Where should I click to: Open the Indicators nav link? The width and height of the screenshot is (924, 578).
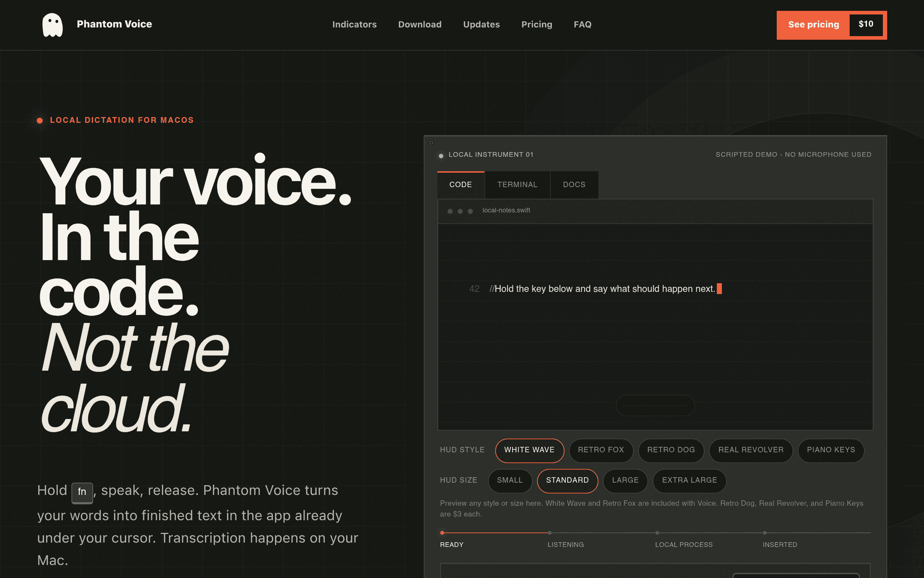(354, 25)
